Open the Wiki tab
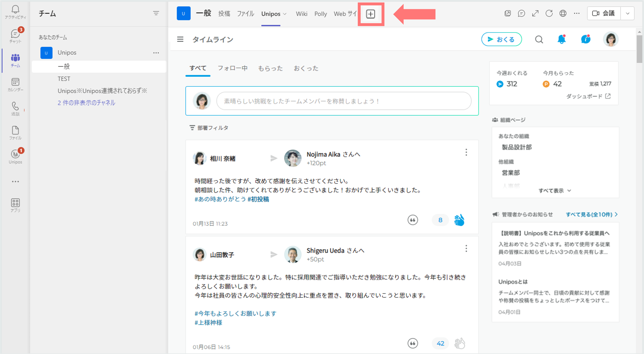Screen dimensions: 644x354 [x=302, y=14]
